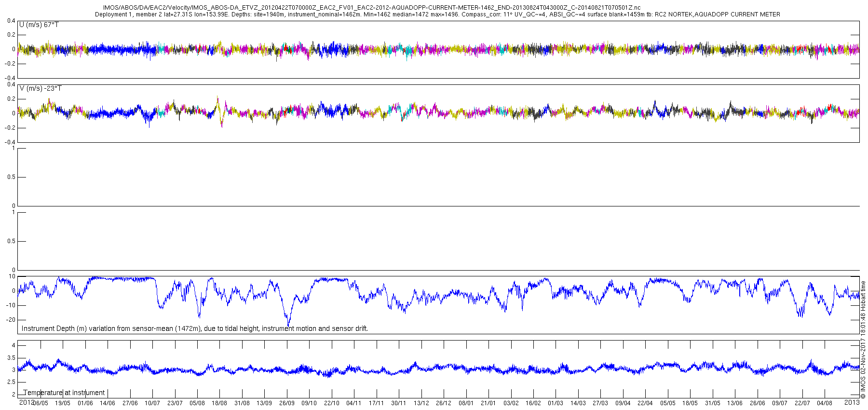Select the 14/03 date tick label
The height and width of the screenshot is (410, 868).
pyautogui.click(x=578, y=403)
